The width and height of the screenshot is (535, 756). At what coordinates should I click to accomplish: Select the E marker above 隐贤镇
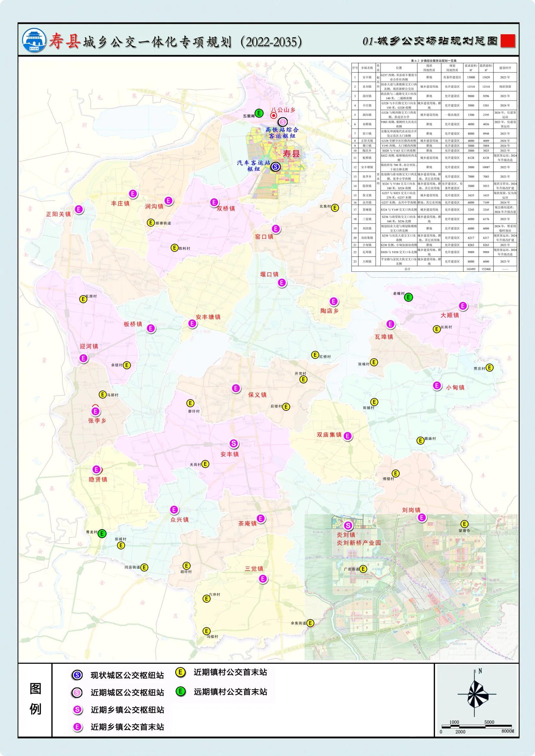coord(96,469)
